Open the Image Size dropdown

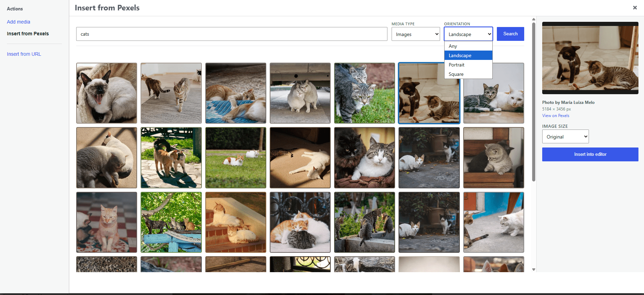[565, 136]
